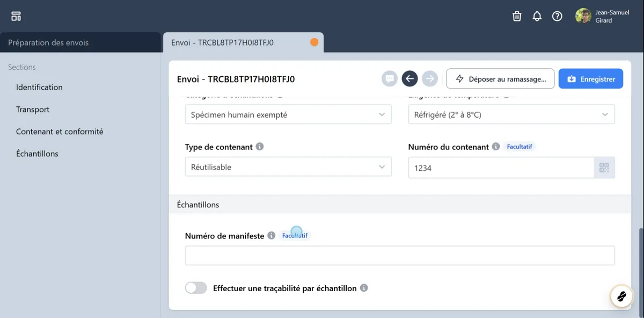
Task: Click info icon next to Type de contenant
Action: point(260,147)
